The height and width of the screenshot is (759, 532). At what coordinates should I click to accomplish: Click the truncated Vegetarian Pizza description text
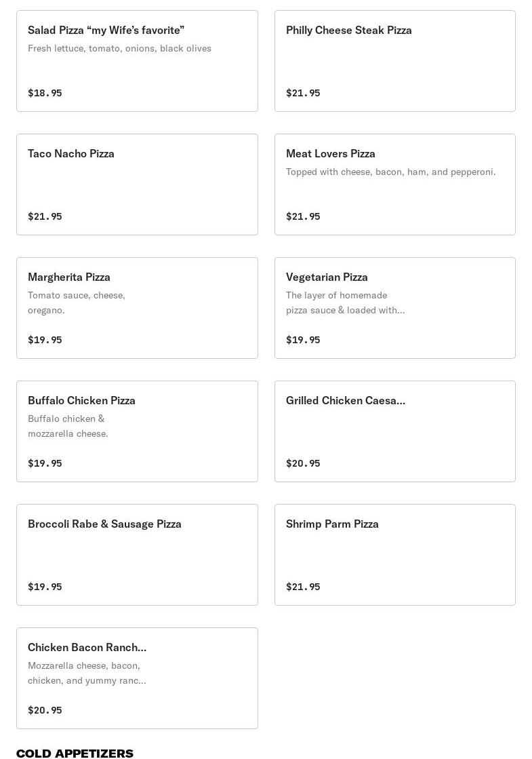click(345, 303)
